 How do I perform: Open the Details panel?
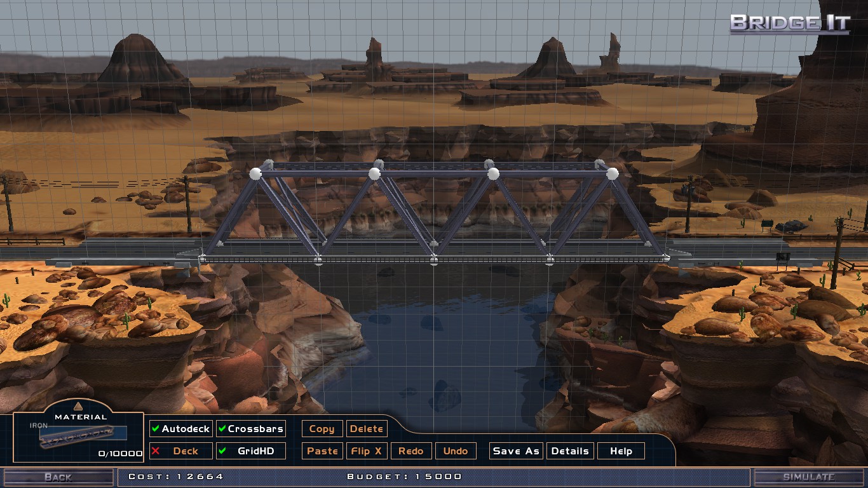tap(570, 451)
